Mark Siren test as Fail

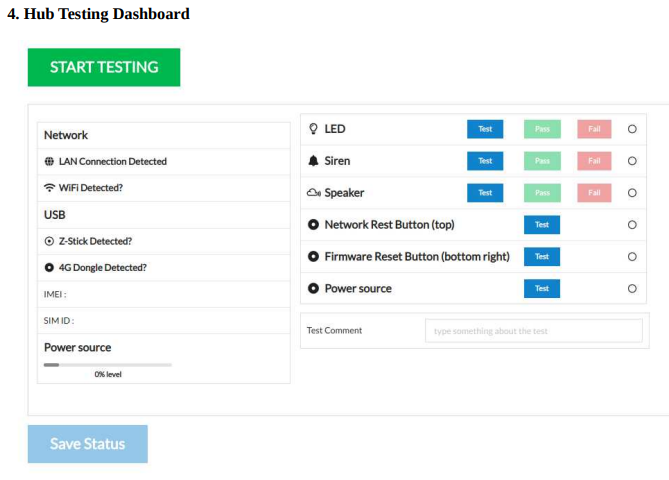[594, 161]
